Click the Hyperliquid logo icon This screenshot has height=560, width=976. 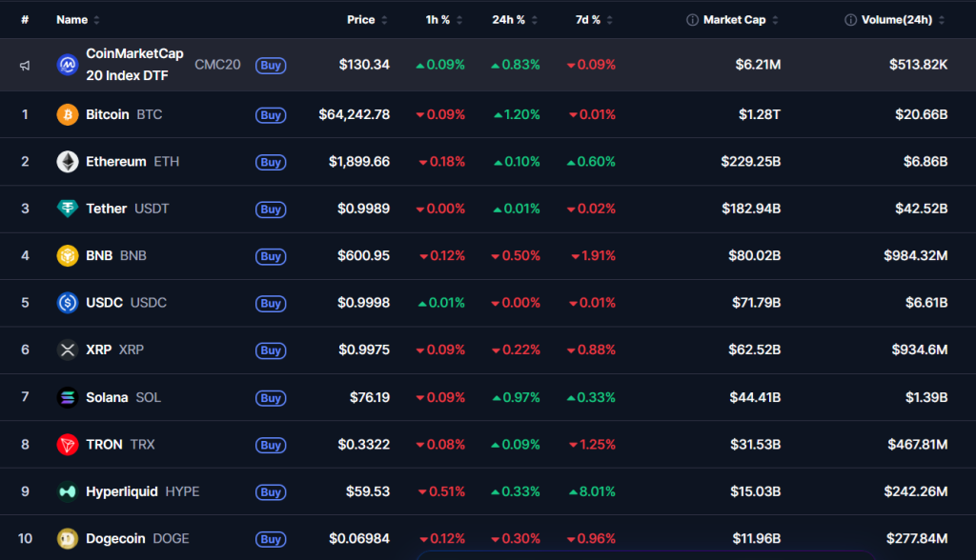pos(68,491)
